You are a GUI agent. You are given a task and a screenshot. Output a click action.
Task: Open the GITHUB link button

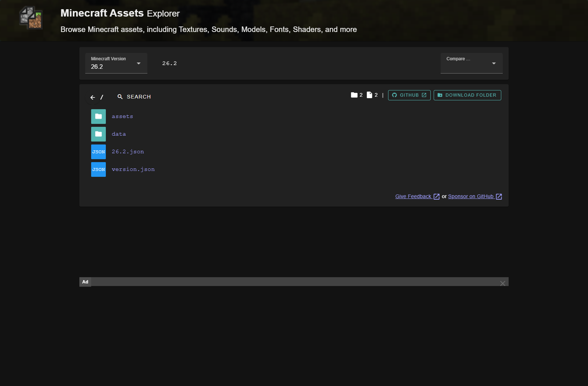(409, 95)
